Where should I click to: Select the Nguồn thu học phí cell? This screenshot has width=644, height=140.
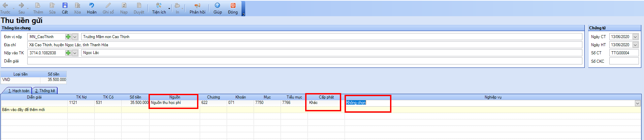pyautogui.click(x=174, y=103)
